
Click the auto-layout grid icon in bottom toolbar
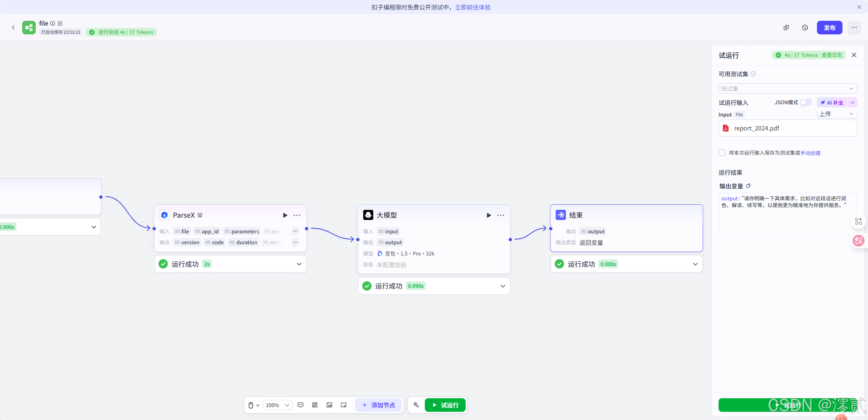315,405
